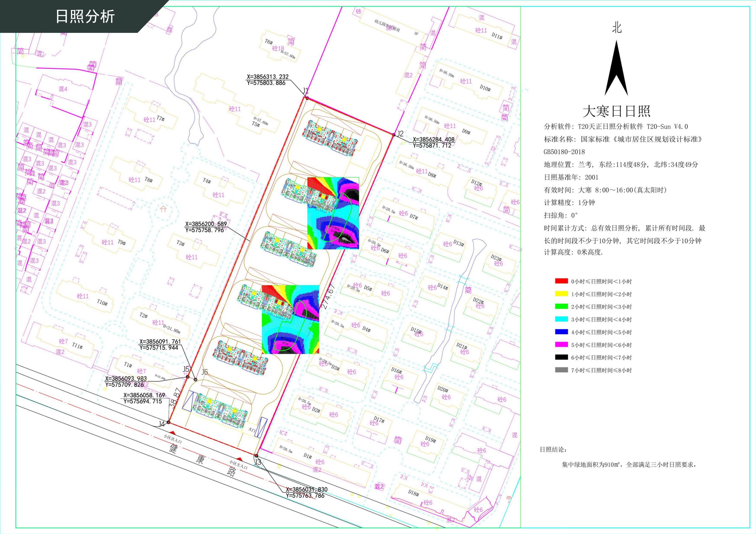Click the T6# building label
The height and width of the screenshot is (534, 756).
[269, 42]
